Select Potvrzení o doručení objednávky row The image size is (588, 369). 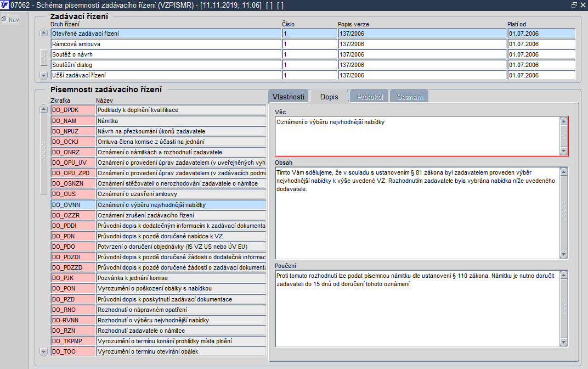(x=181, y=247)
